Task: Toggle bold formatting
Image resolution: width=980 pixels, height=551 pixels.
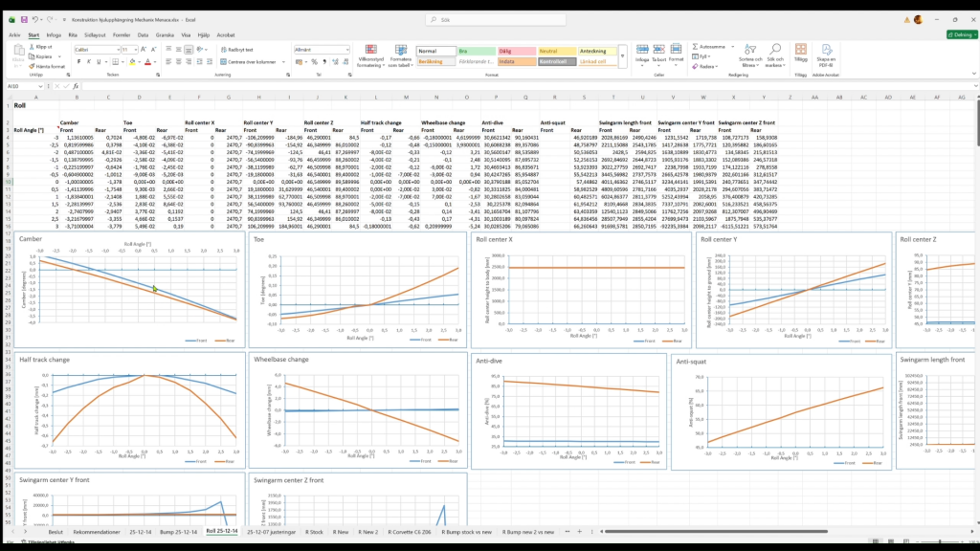Action: pyautogui.click(x=77, y=61)
